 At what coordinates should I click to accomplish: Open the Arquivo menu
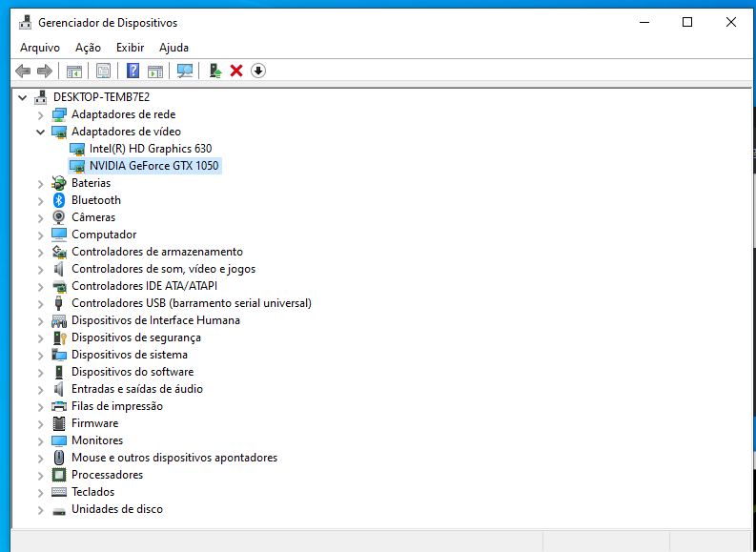(40, 48)
